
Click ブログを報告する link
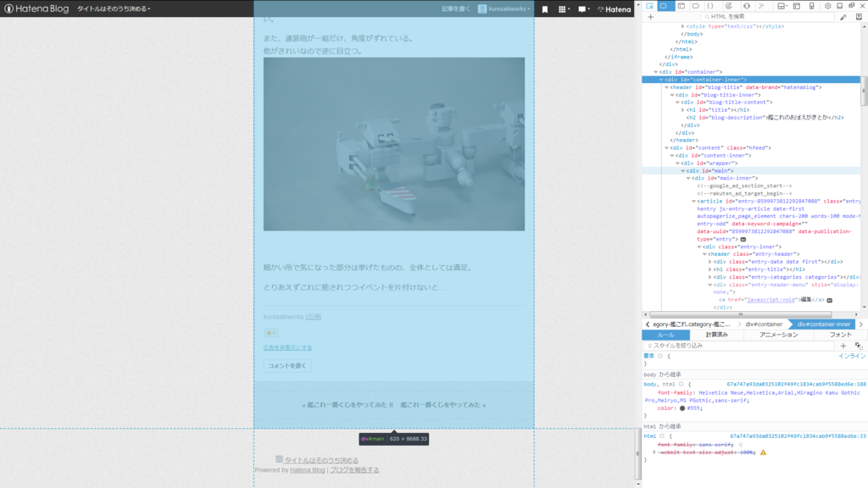tap(354, 470)
